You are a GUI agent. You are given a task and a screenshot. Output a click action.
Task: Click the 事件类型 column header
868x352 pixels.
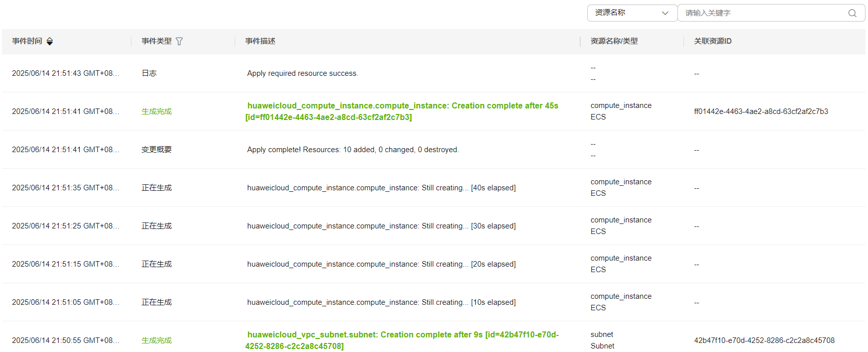coord(156,41)
